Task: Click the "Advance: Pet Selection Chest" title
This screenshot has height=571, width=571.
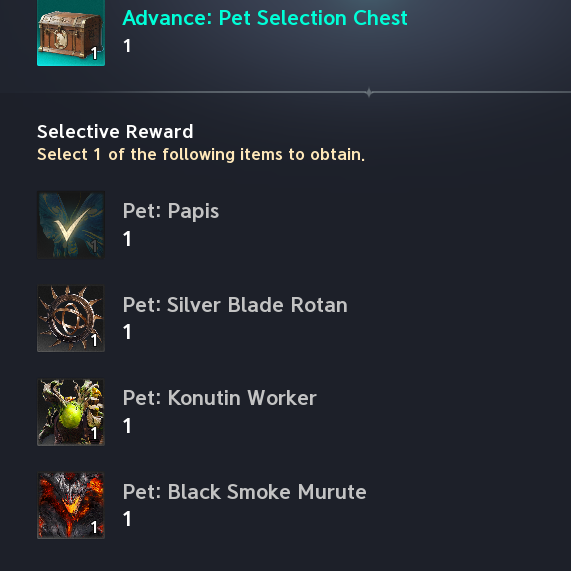Action: [265, 18]
